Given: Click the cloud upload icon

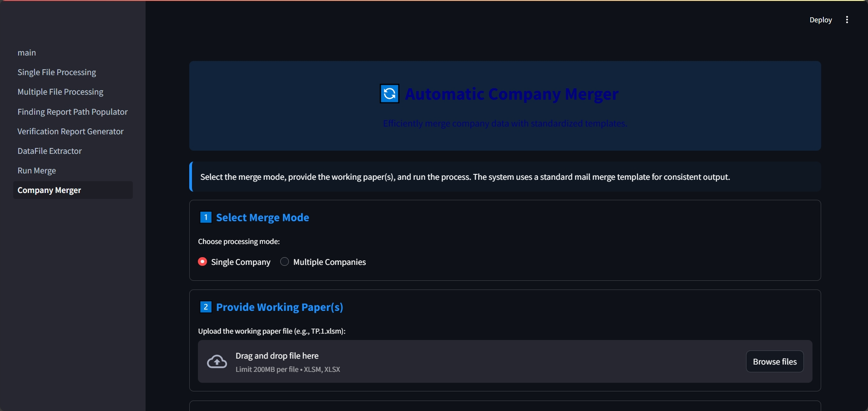Looking at the screenshot, I should [217, 362].
